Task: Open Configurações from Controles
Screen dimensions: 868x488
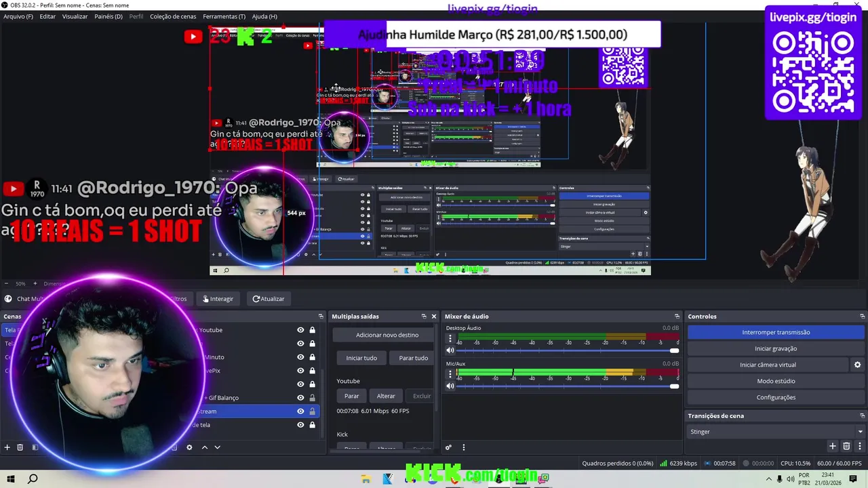Action: [x=776, y=397]
